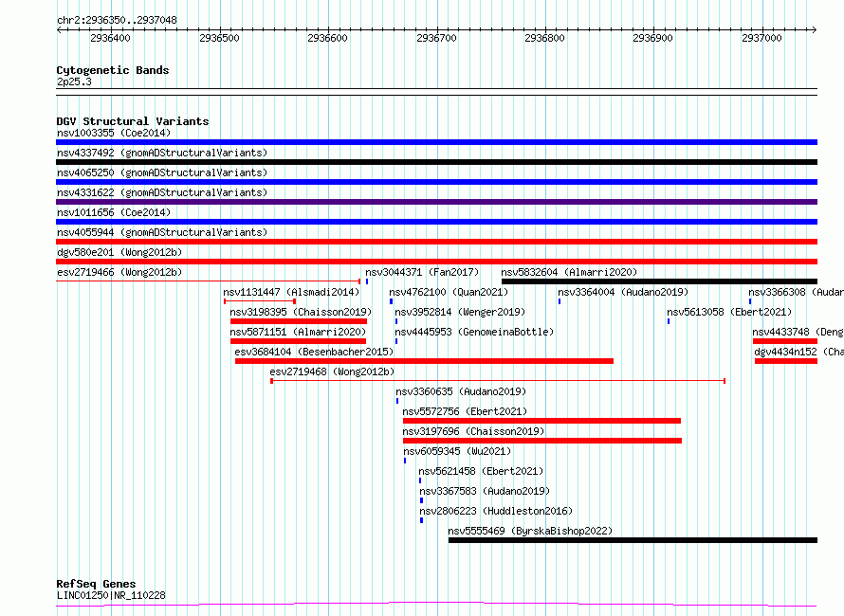Click the nsv1131447 (Alsmadi2014) label
The width and height of the screenshot is (844, 616).
click(x=291, y=292)
